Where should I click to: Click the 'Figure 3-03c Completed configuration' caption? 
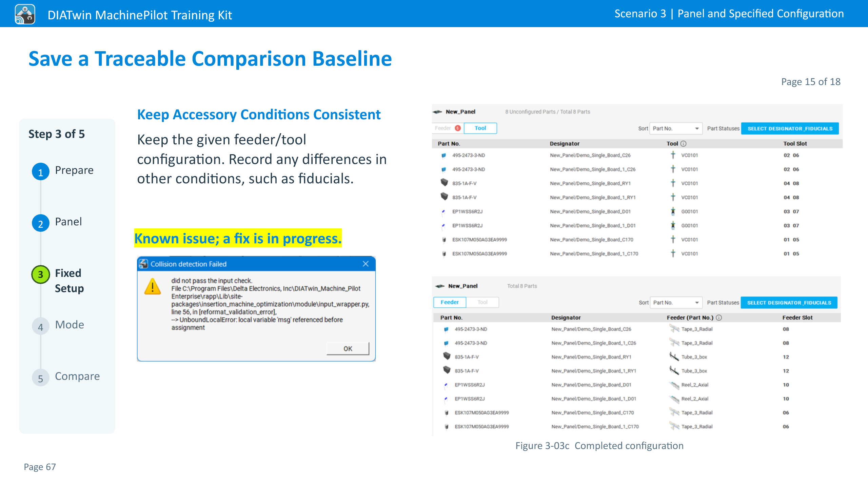click(599, 446)
